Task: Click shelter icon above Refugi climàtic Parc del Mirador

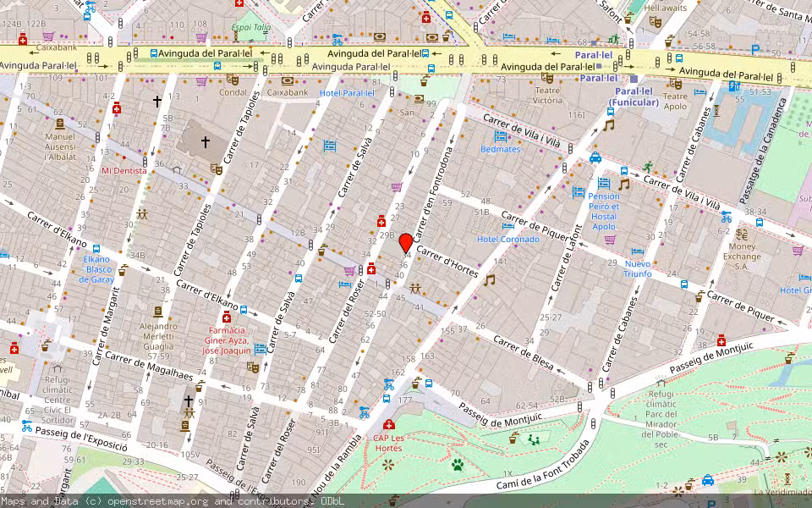Action: pos(661,383)
